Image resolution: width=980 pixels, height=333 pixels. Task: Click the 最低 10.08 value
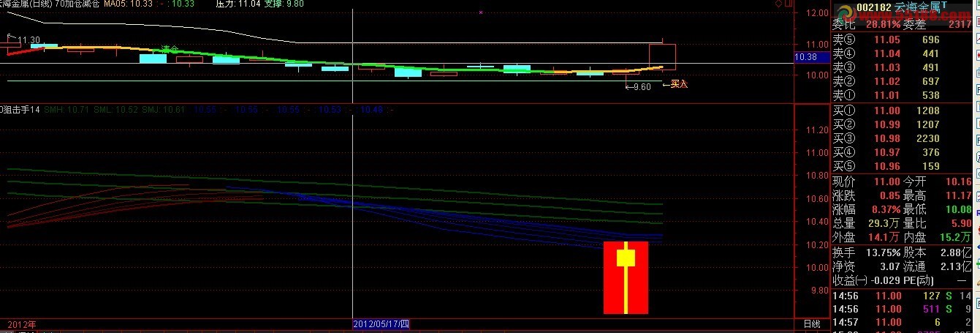[959, 209]
